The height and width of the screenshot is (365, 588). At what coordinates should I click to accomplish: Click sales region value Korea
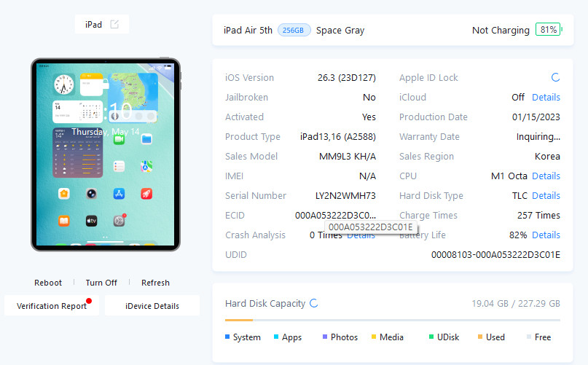click(547, 157)
